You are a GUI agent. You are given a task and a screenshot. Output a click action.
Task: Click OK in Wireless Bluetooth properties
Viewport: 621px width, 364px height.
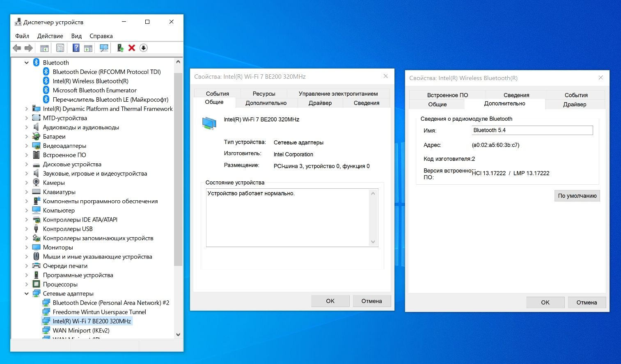click(x=545, y=302)
